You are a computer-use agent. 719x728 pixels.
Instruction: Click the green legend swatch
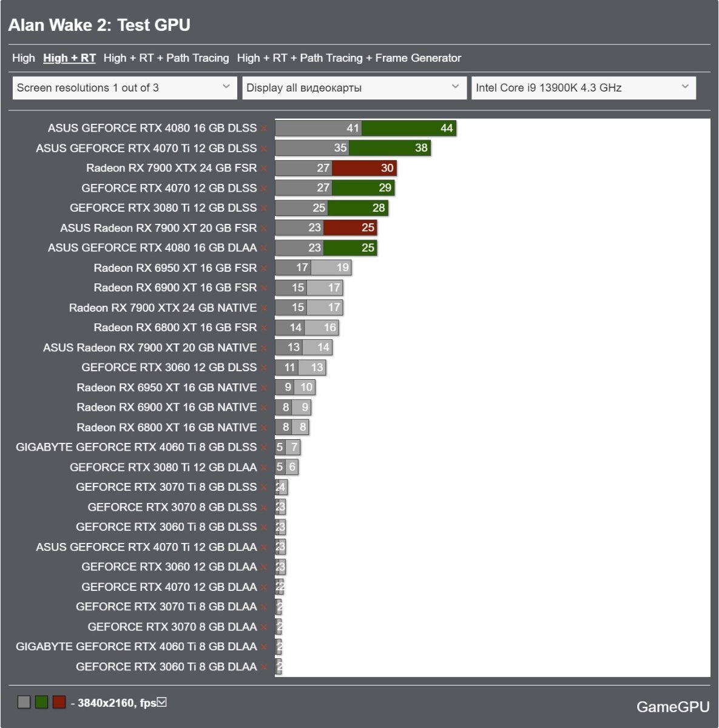coord(41,703)
